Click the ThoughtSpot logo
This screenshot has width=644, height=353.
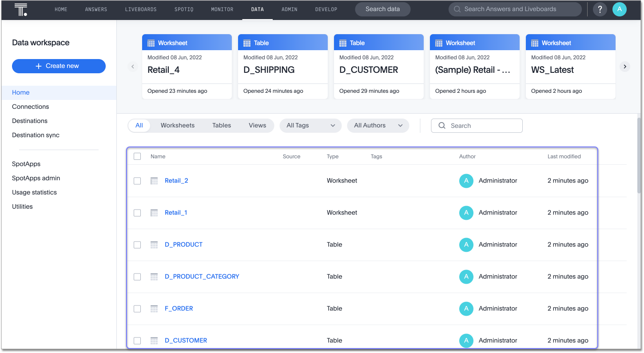coord(21,9)
